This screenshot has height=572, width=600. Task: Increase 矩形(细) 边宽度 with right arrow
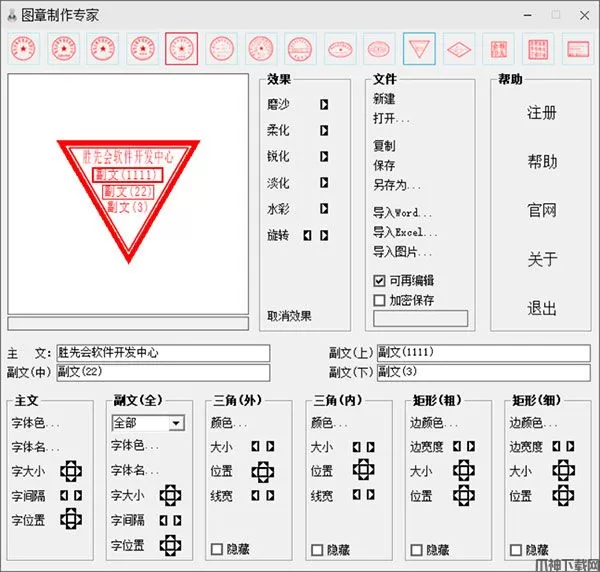570,446
